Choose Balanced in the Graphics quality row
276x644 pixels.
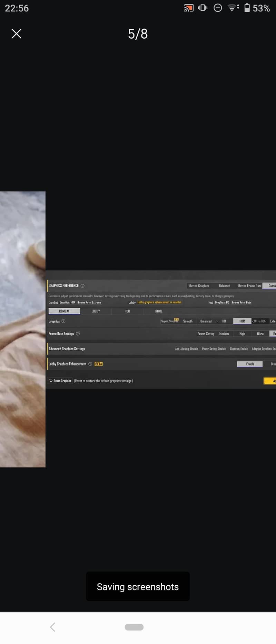[x=206, y=321]
